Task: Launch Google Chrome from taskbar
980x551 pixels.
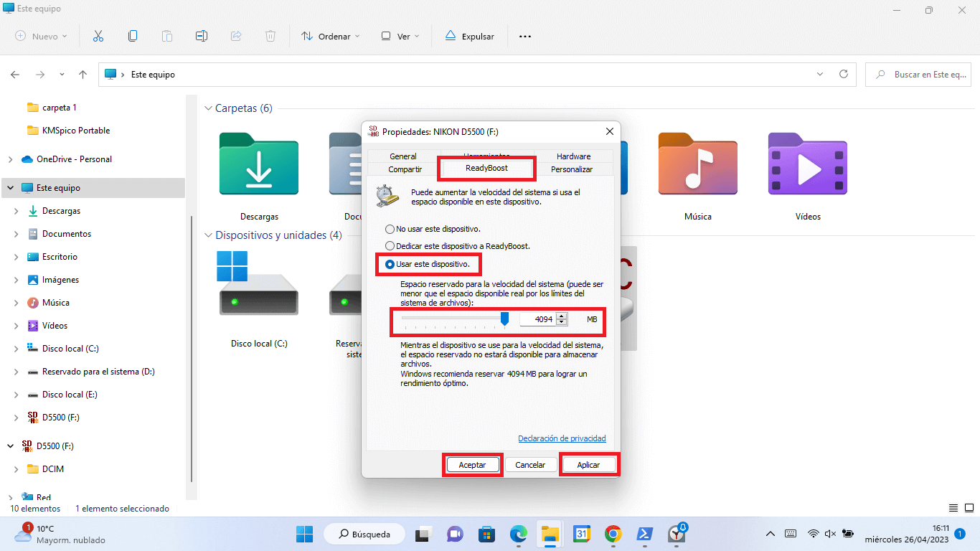Action: (613, 534)
